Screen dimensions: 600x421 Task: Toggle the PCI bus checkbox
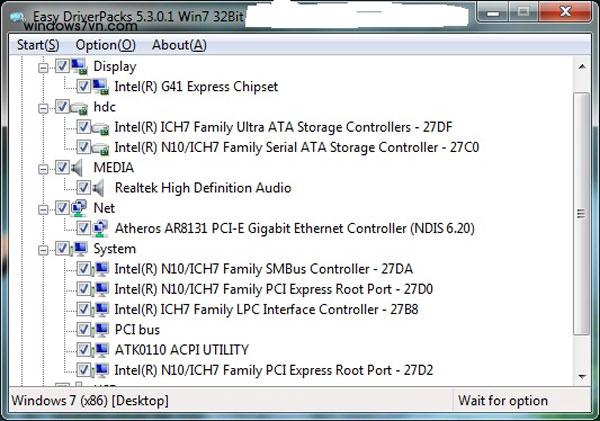pyautogui.click(x=83, y=329)
